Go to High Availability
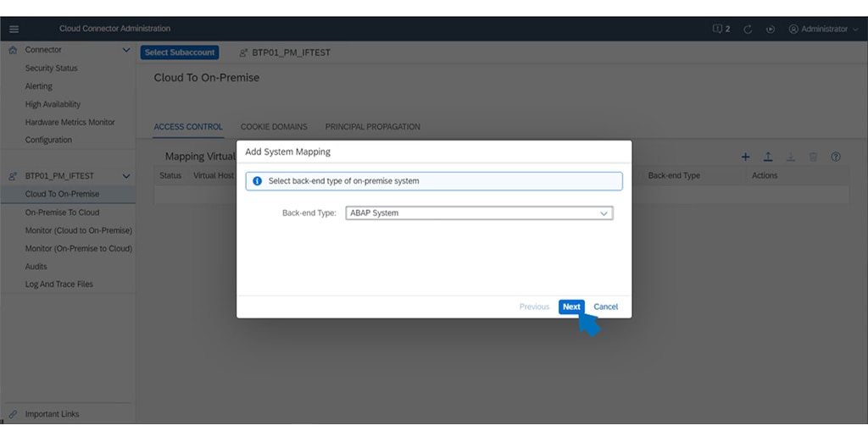 53,104
